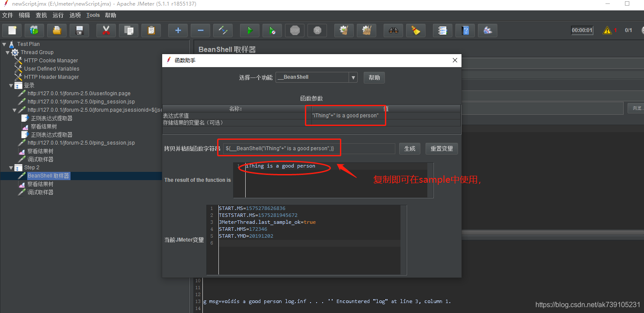644x313 pixels.
Task: Open Help with the question mark icon
Action: pos(465,30)
